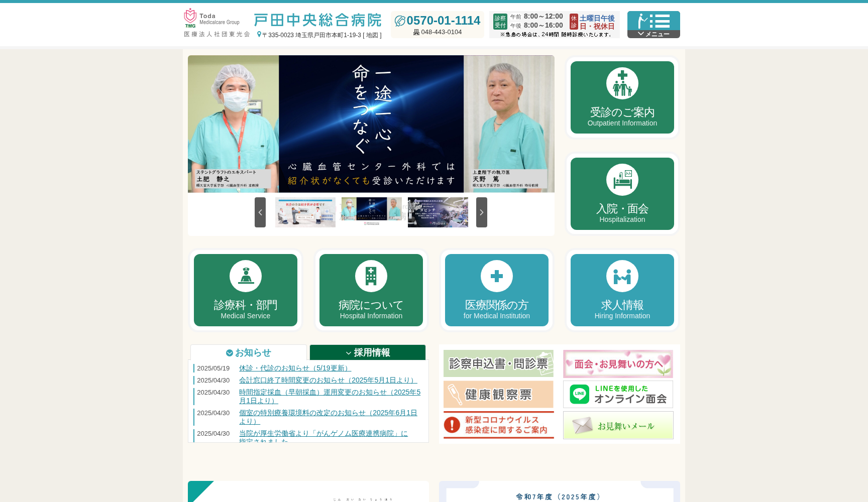This screenshot has width=868, height=502.
Task: Click the 医療関係の方 medical cross icon
Action: point(496,275)
